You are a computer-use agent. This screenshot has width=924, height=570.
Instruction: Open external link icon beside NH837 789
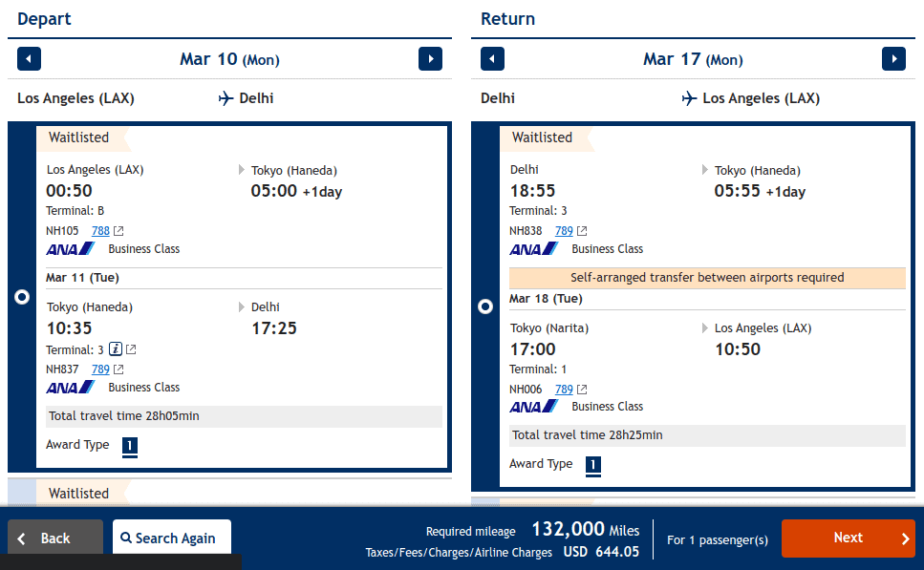pos(118,369)
